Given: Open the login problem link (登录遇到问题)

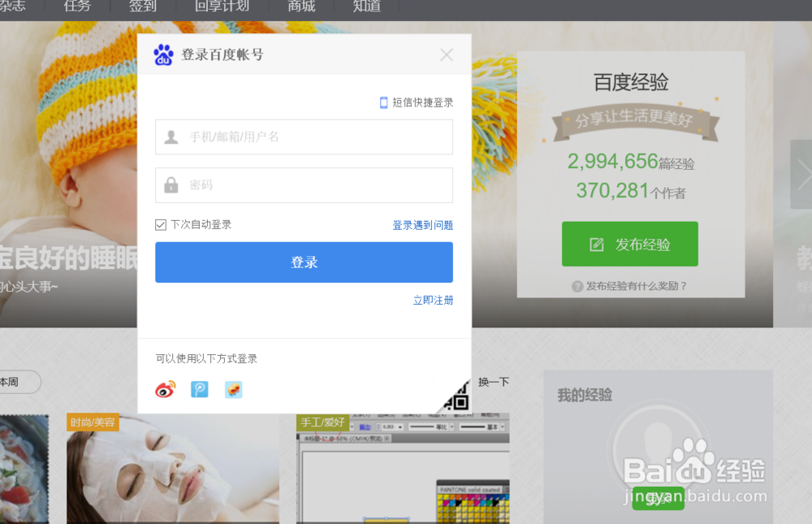Looking at the screenshot, I should tap(422, 225).
